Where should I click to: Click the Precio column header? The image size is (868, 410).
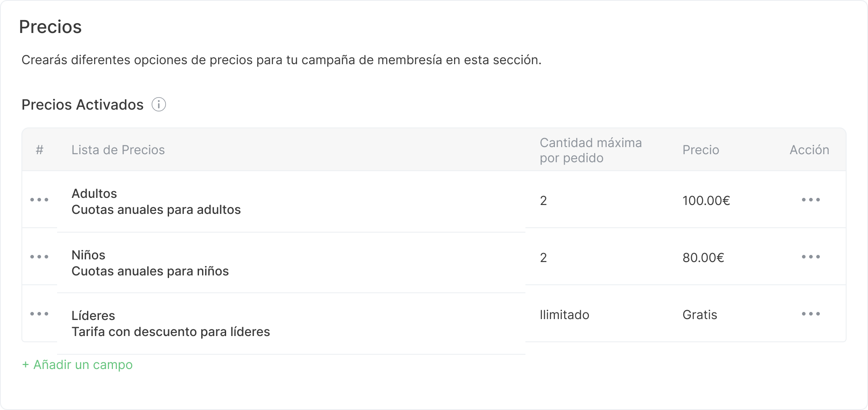(700, 149)
